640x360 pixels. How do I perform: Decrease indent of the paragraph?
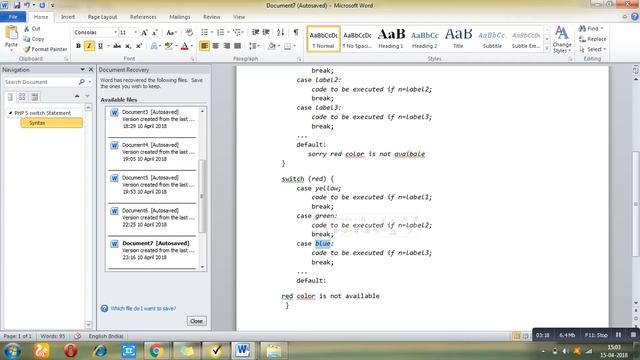255,32
